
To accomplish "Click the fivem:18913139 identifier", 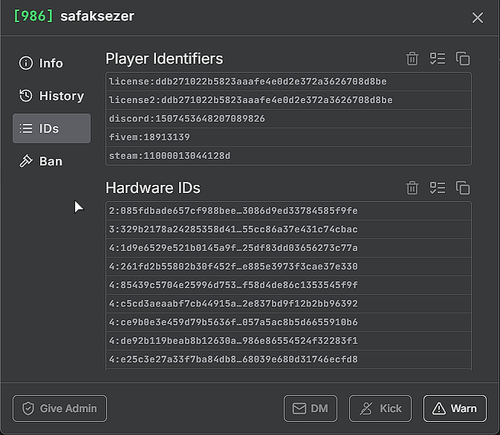I will [x=149, y=137].
